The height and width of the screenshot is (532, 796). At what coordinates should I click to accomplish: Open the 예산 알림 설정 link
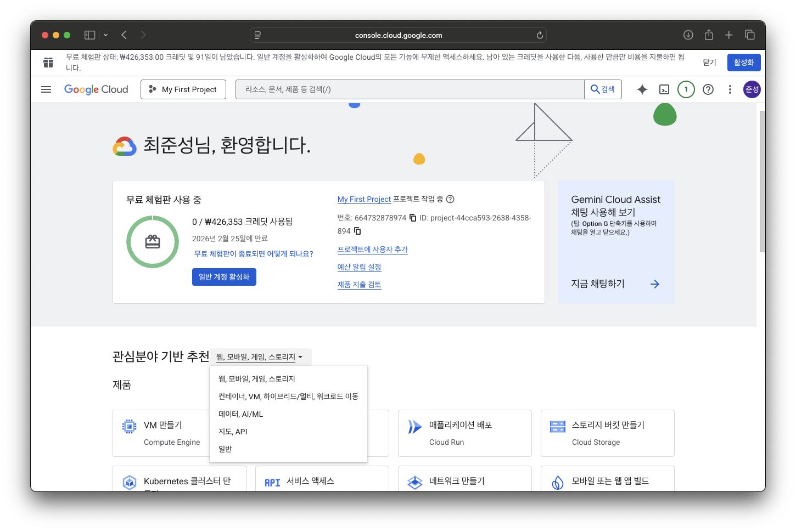pos(359,267)
